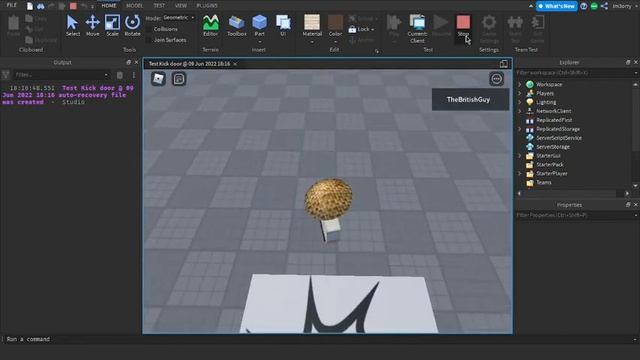640x360 pixels.
Task: Open the help question mark icon
Action: pos(584,6)
